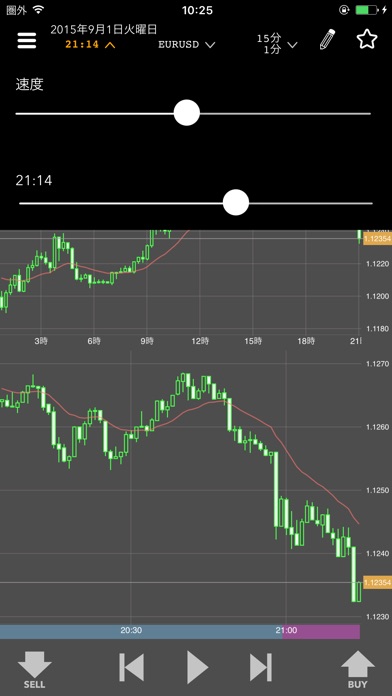Tap the 21:14 time slider handle
Viewport: 392px width, 696px height.
coord(236,202)
